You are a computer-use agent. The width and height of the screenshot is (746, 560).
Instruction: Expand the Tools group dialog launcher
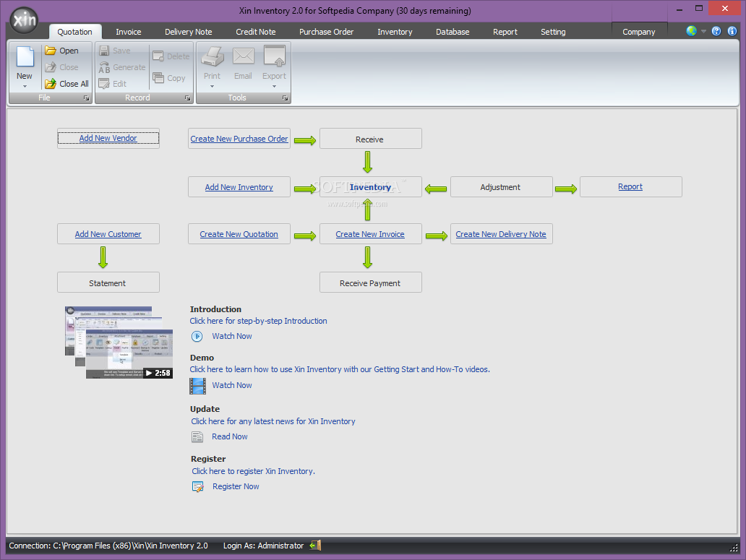pos(285,98)
